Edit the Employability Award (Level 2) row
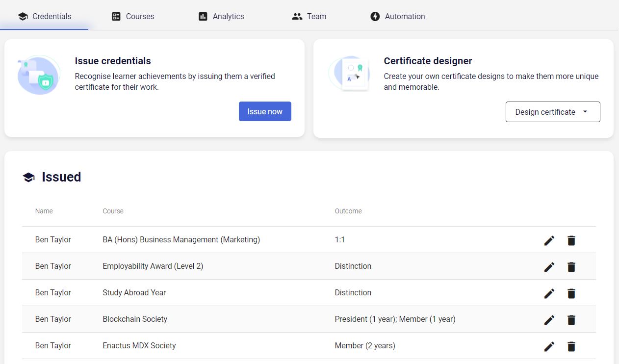Viewport: 619px width, 364px height. [x=549, y=267]
